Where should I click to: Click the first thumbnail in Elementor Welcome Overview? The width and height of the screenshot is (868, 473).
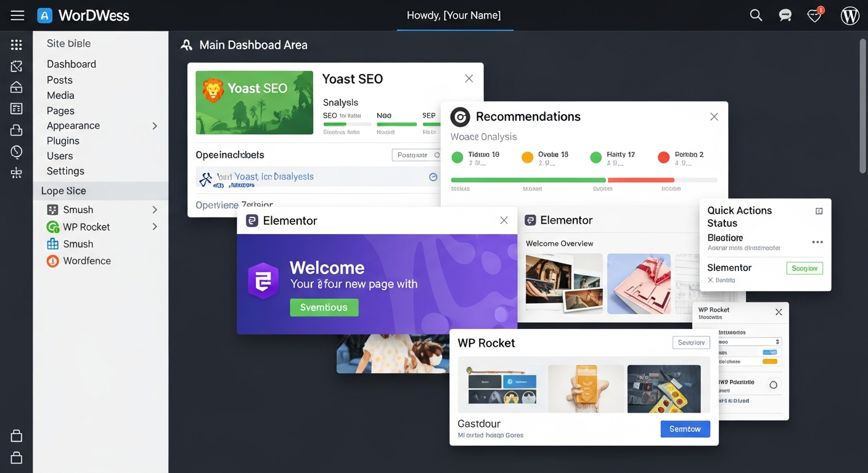point(563,284)
